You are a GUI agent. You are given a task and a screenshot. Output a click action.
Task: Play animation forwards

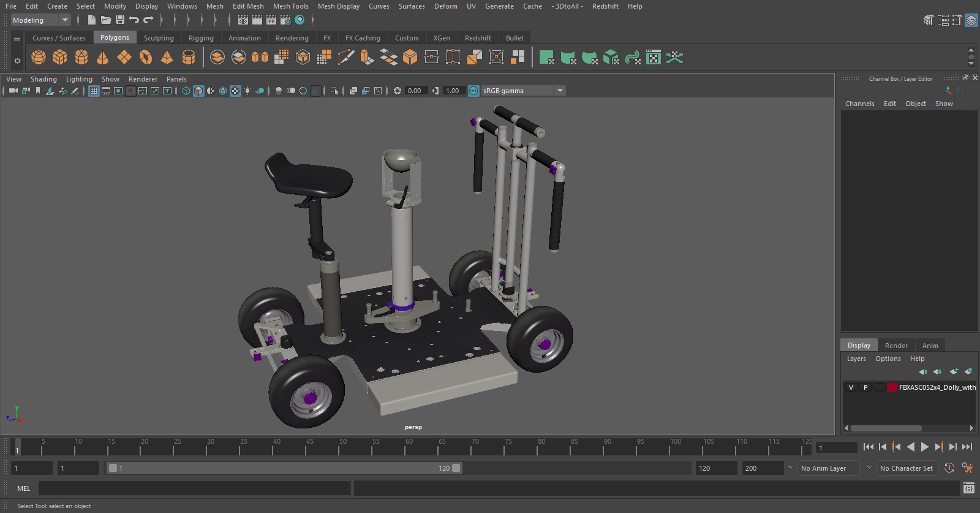(x=925, y=447)
